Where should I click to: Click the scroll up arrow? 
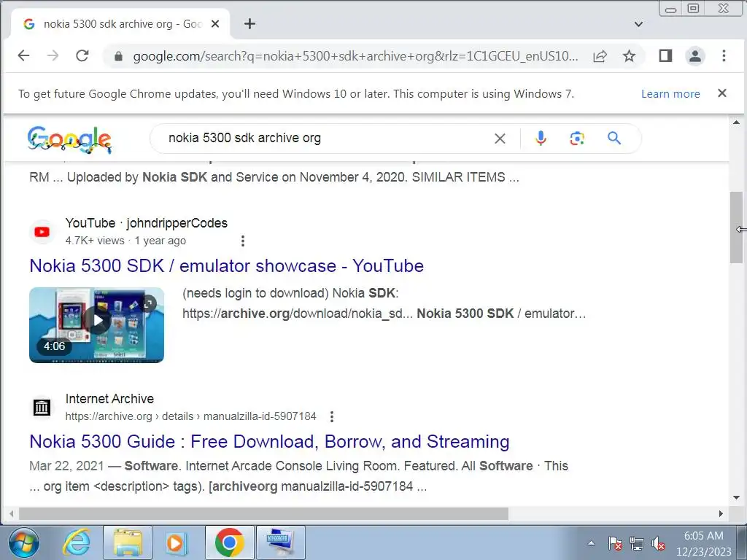737,122
